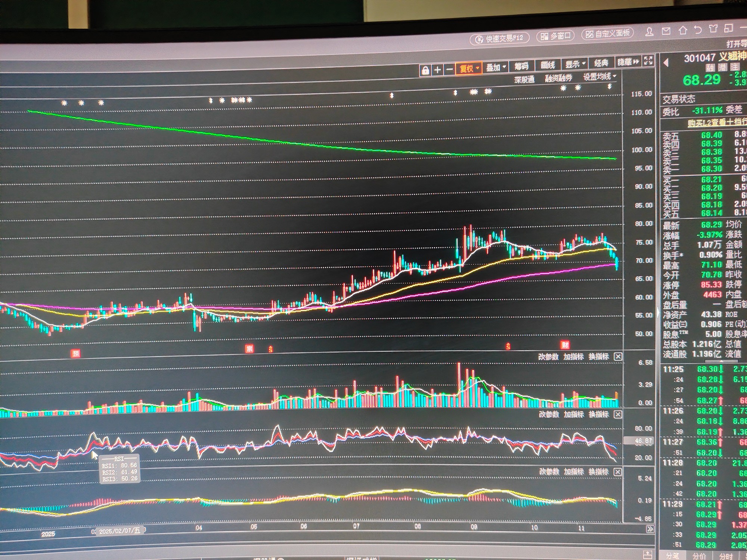Image resolution: width=747 pixels, height=560 pixels.
Task: Toggle 筹码 chip distribution display
Action: (521, 66)
